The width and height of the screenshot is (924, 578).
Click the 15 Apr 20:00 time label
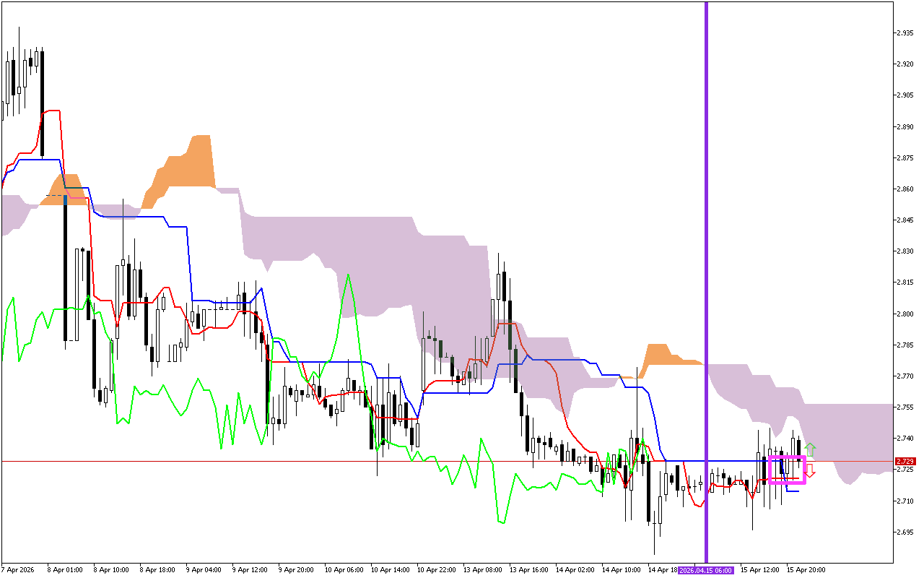click(806, 570)
